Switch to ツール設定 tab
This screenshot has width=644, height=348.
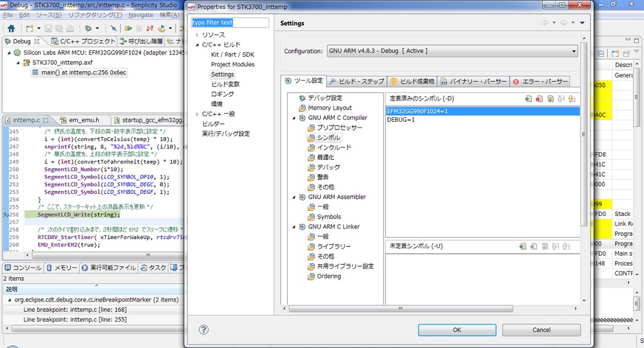pyautogui.click(x=304, y=81)
